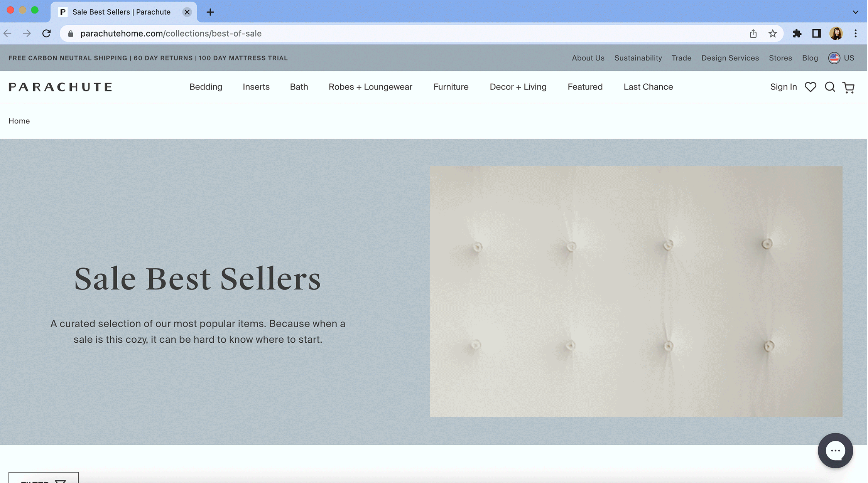
Task: Open the Stores link
Action: [x=780, y=58]
